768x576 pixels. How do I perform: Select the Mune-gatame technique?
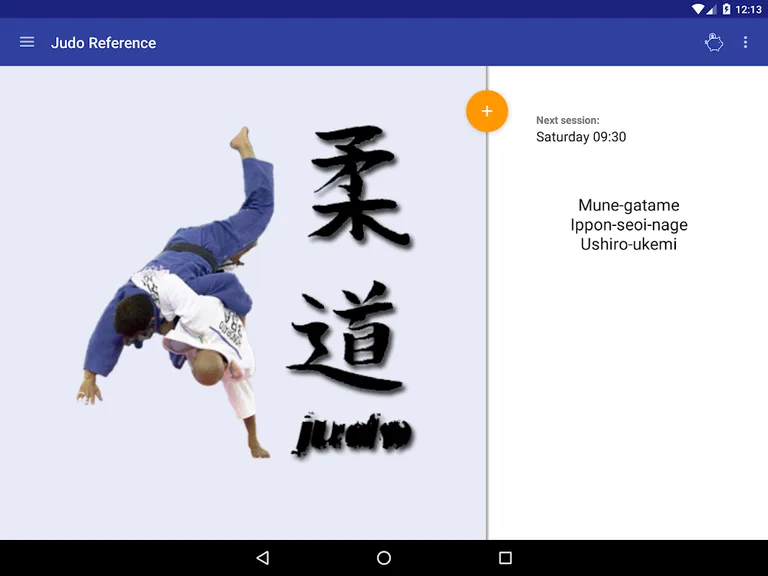click(x=629, y=205)
